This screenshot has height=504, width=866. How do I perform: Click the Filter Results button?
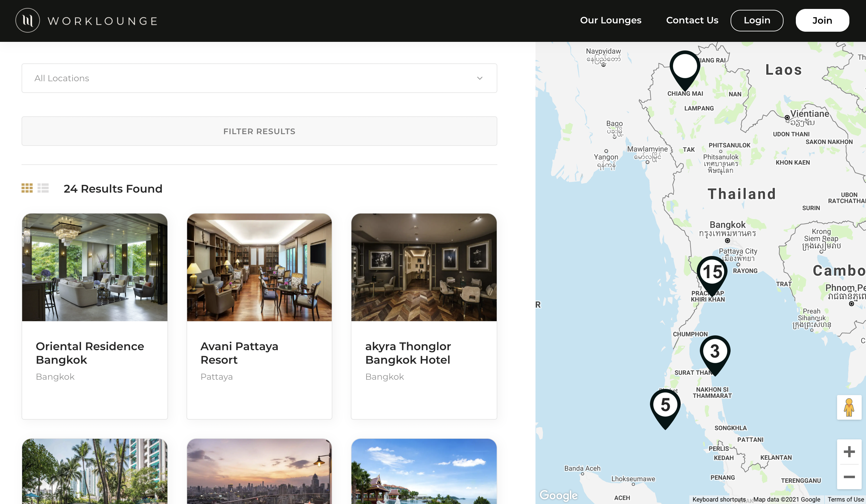[259, 131]
